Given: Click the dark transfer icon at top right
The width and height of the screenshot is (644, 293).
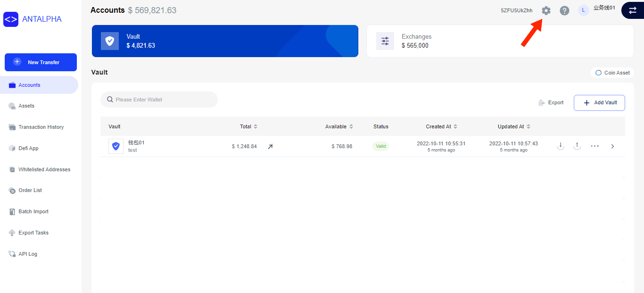Looking at the screenshot, I should click(x=632, y=10).
